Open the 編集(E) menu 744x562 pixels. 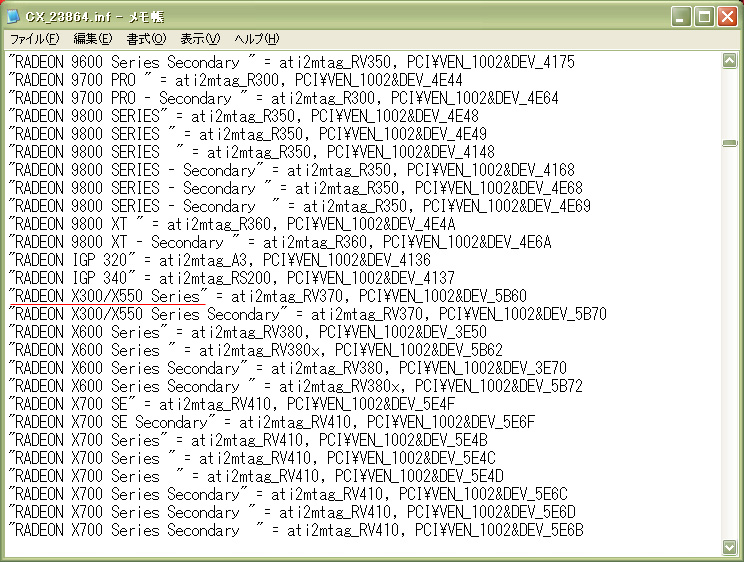[92, 39]
